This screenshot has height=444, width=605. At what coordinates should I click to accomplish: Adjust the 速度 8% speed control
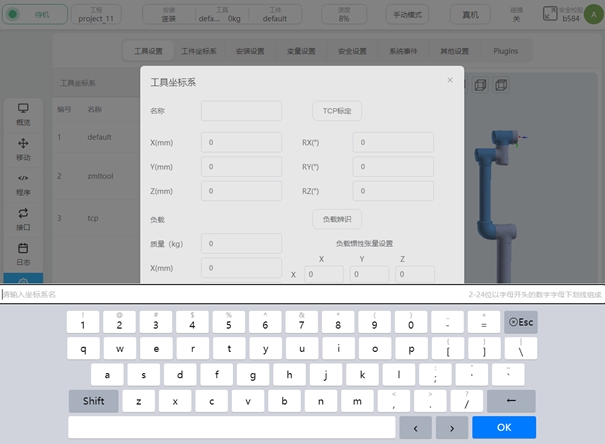click(x=343, y=15)
